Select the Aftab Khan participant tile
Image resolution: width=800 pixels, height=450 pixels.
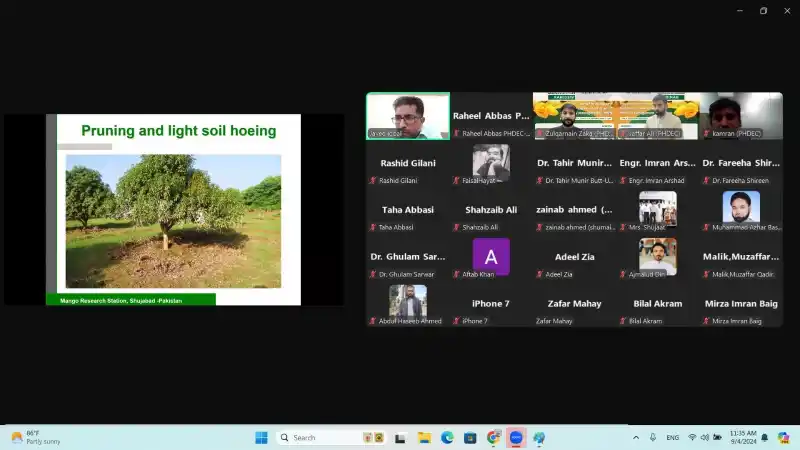pyautogui.click(x=491, y=256)
